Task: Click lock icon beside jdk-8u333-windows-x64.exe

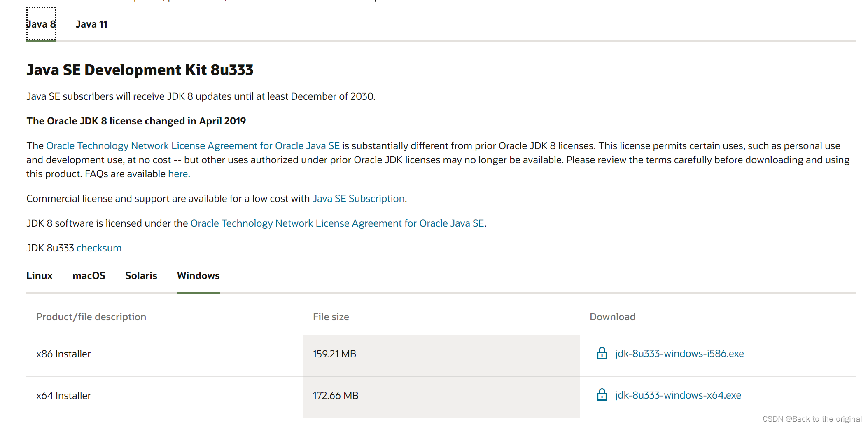Action: tap(602, 395)
